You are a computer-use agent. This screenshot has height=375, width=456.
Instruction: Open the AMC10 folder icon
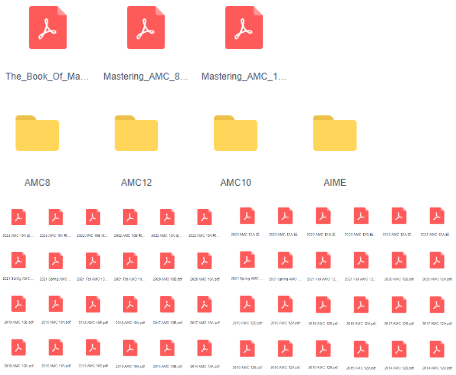236,133
